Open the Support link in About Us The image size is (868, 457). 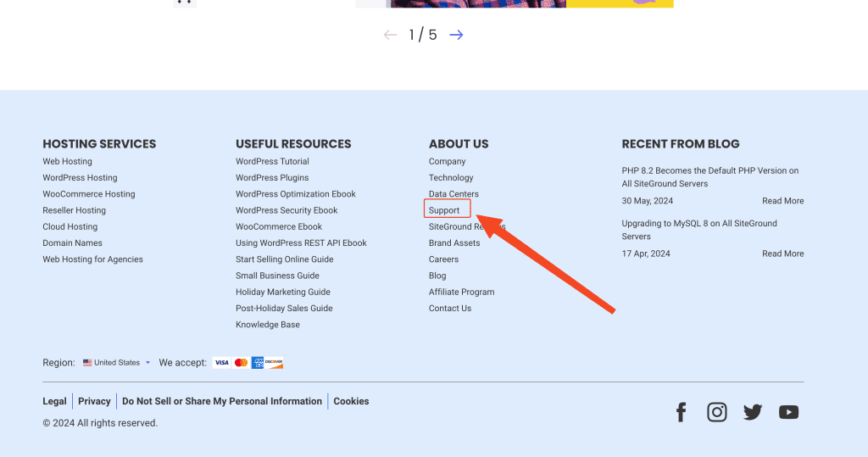pyautogui.click(x=444, y=210)
